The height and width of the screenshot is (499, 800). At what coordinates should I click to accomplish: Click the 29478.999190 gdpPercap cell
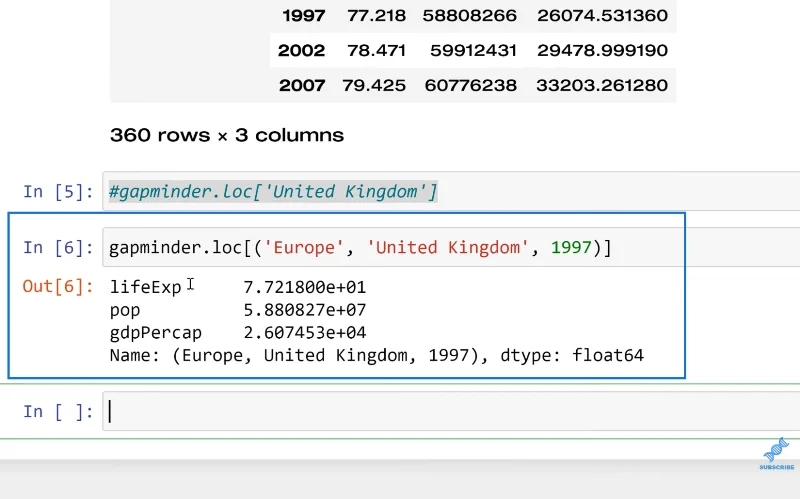(x=602, y=51)
